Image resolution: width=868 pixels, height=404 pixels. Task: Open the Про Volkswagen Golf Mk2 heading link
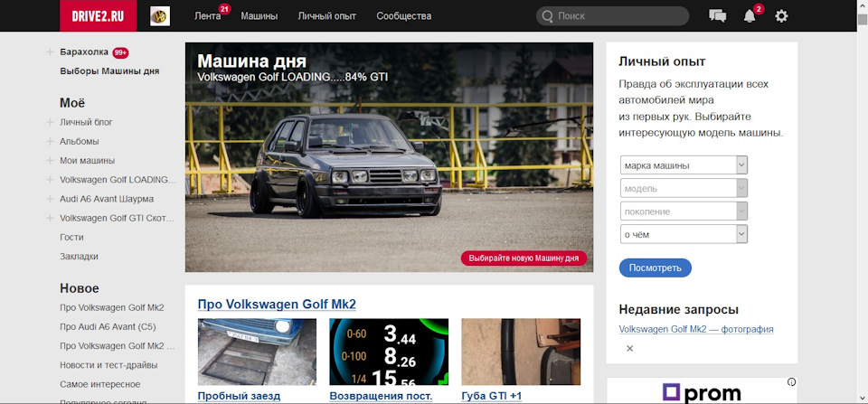click(x=277, y=304)
